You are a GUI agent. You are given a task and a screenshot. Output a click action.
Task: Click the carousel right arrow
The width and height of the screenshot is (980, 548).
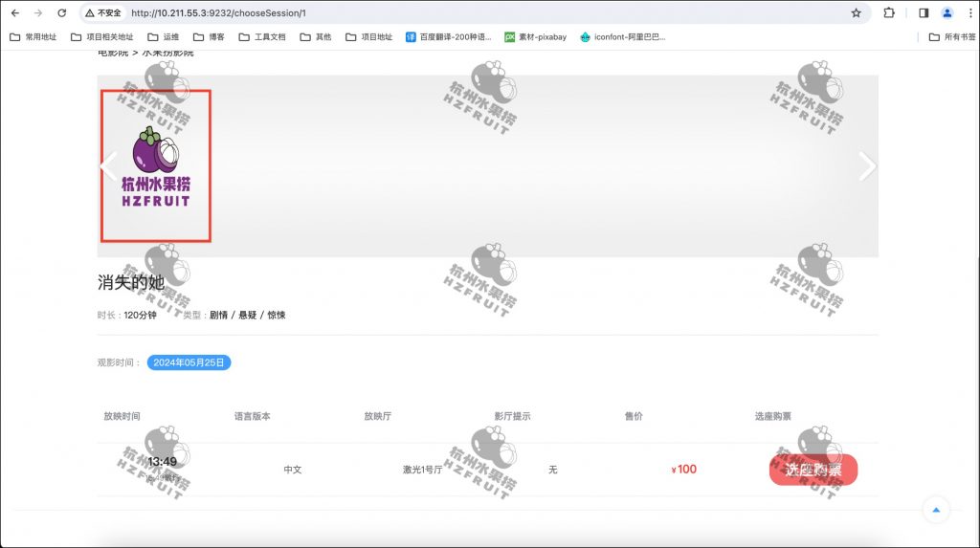point(867,166)
